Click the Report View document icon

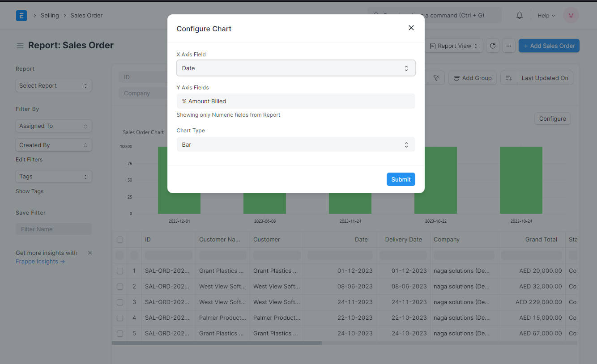coord(433,46)
